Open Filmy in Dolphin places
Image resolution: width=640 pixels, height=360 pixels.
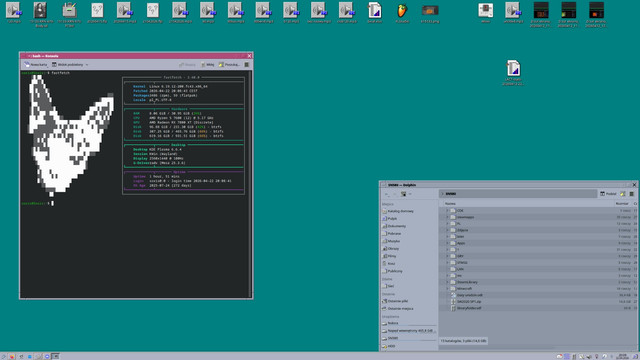389,256
